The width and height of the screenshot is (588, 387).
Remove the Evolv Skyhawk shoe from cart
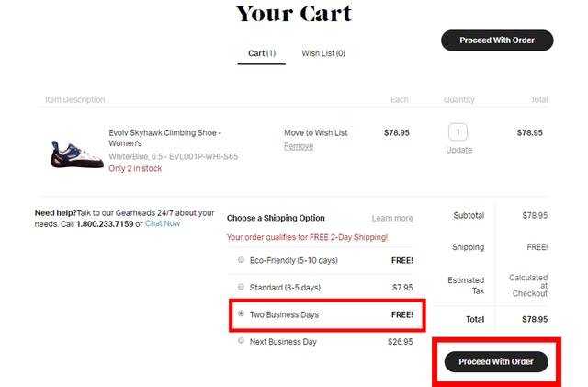298,146
